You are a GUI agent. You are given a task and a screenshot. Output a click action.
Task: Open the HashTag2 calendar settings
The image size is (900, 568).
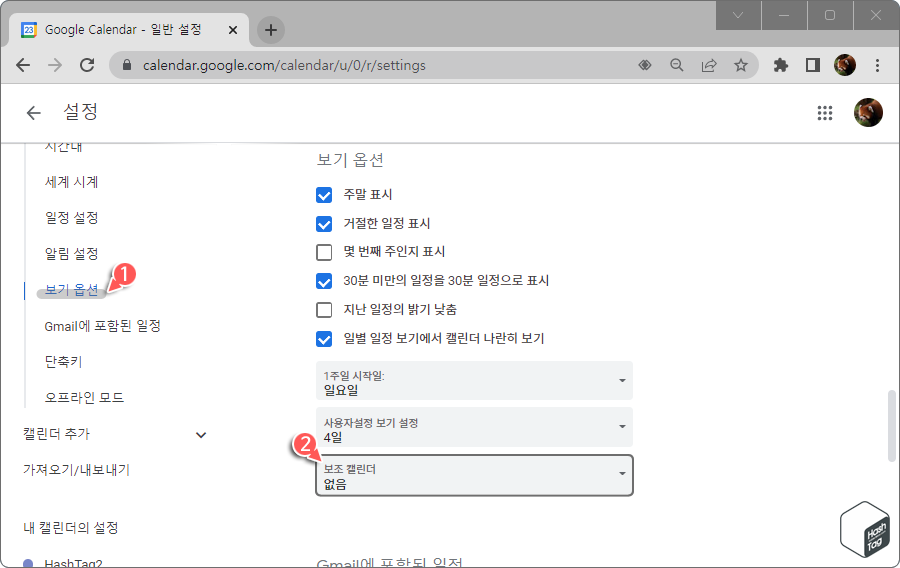[x=73, y=563]
